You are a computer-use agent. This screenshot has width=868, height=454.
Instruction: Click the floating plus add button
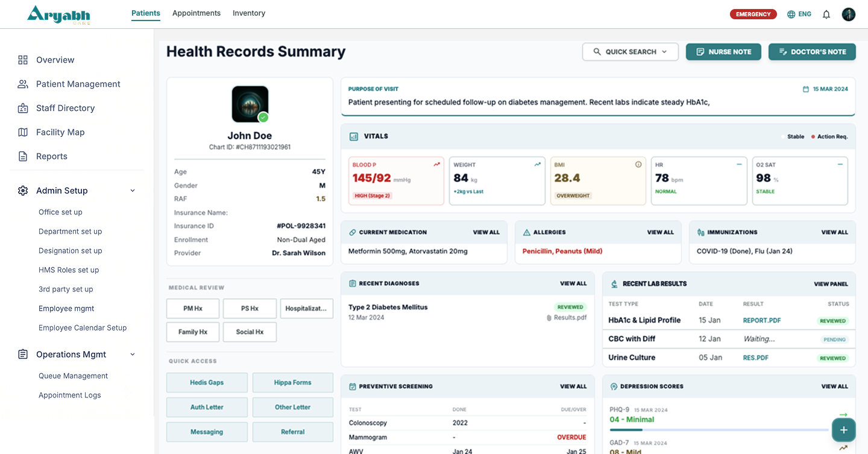[844, 430]
